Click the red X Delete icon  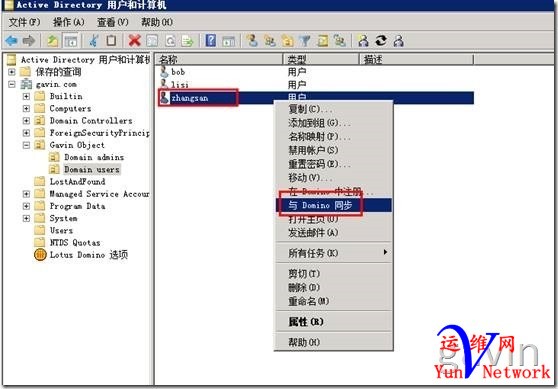tap(135, 41)
